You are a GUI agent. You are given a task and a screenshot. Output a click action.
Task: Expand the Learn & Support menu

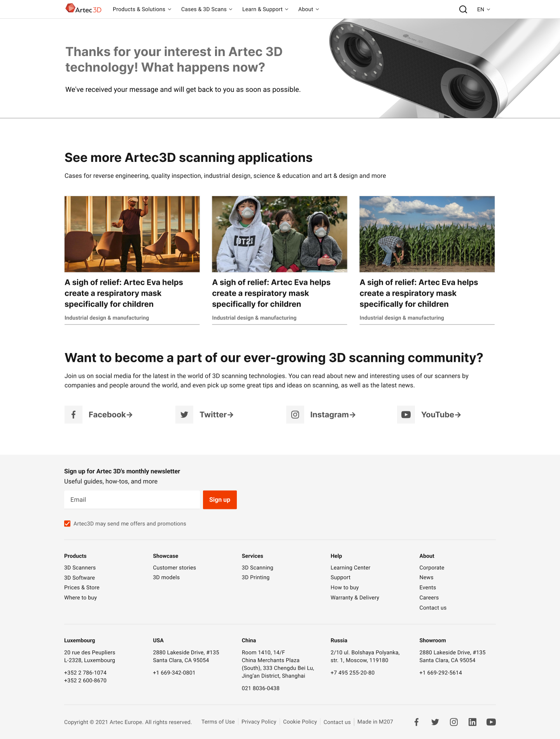pos(265,9)
